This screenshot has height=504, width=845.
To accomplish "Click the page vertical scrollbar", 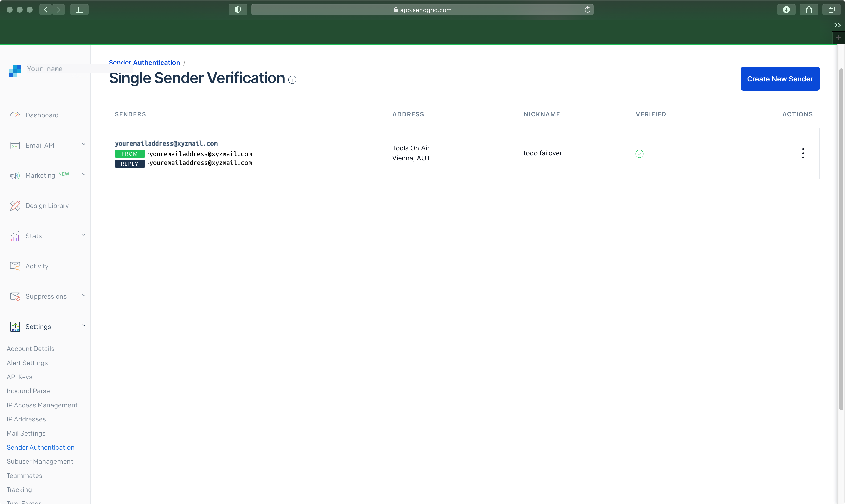I will [x=841, y=239].
